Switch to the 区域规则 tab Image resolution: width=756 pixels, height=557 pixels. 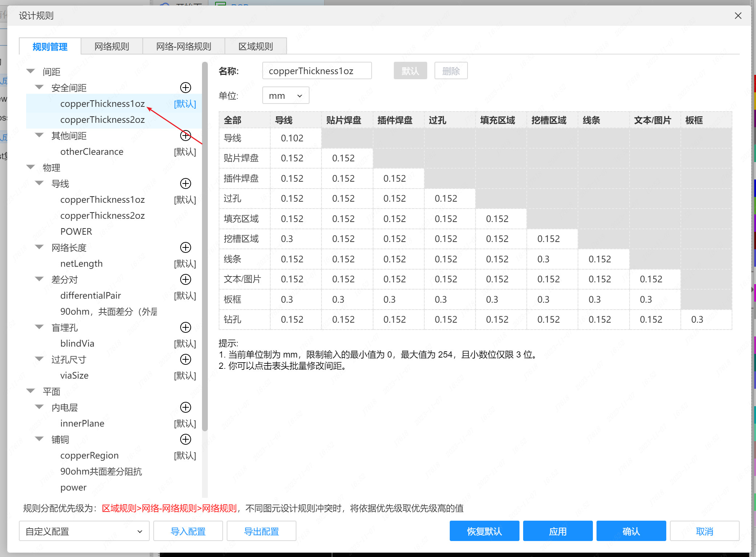pos(256,47)
